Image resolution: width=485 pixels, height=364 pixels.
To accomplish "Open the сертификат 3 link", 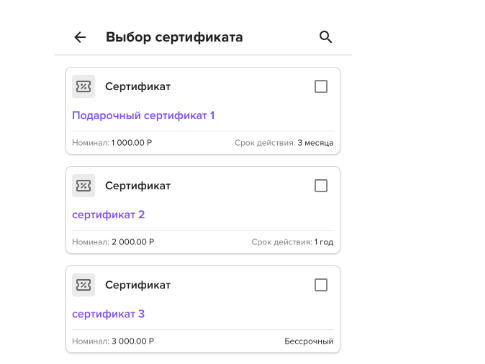I will [108, 314].
